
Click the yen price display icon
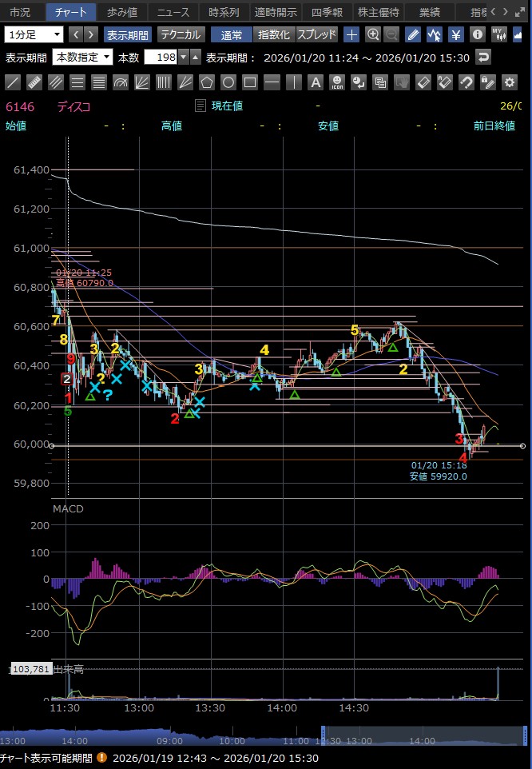[x=455, y=34]
